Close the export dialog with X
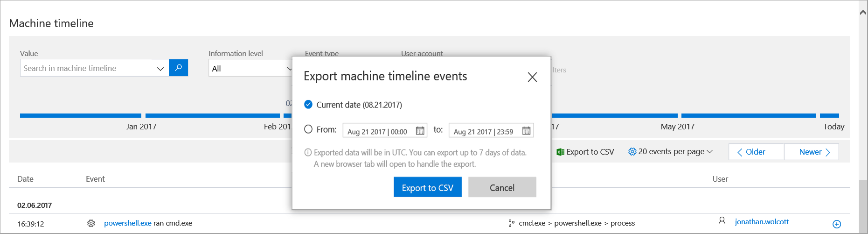This screenshot has height=234, width=868. pos(532,77)
